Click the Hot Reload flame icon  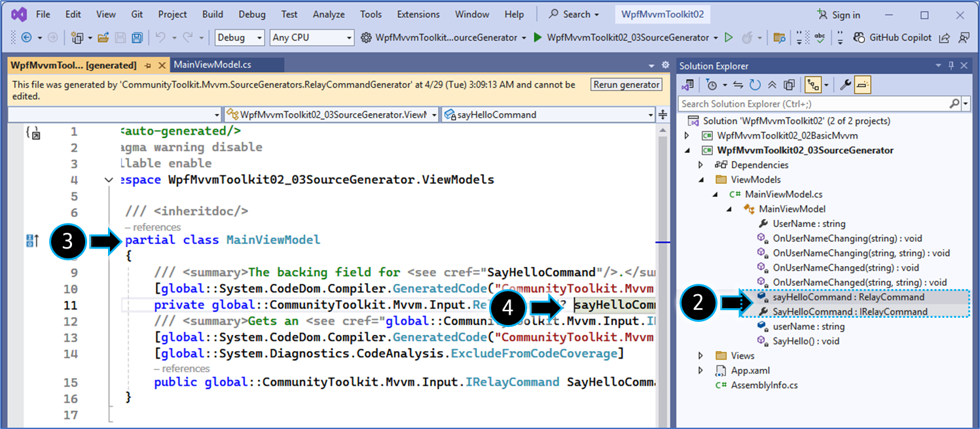tap(747, 38)
